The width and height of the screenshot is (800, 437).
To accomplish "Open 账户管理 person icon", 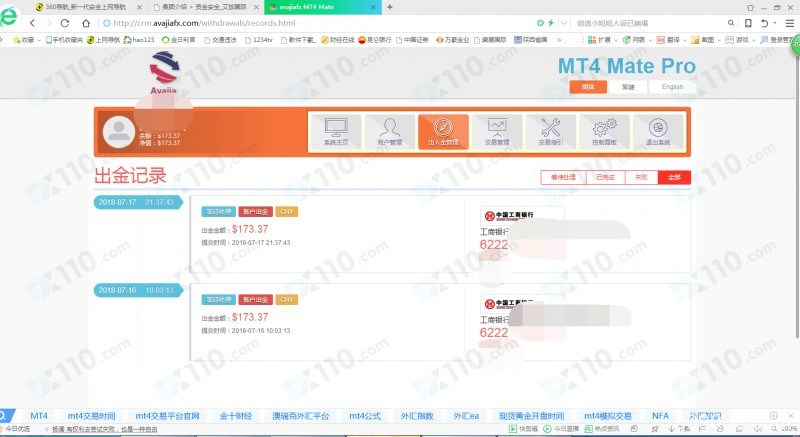I will click(x=390, y=132).
